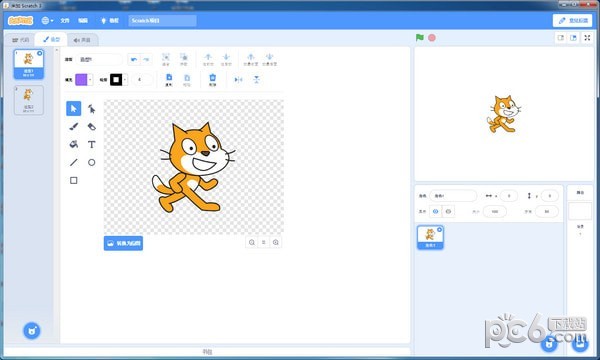
Task: Click the sprite direction field
Action: coord(546,211)
